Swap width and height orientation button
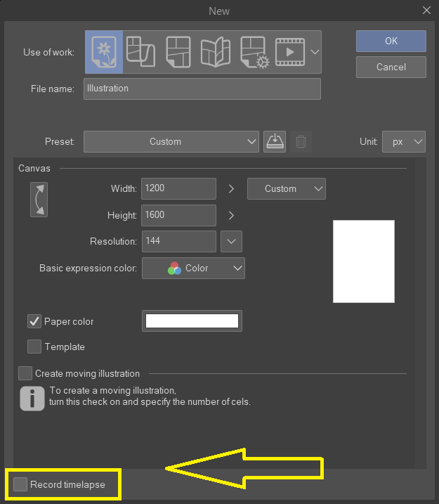 tap(39, 200)
